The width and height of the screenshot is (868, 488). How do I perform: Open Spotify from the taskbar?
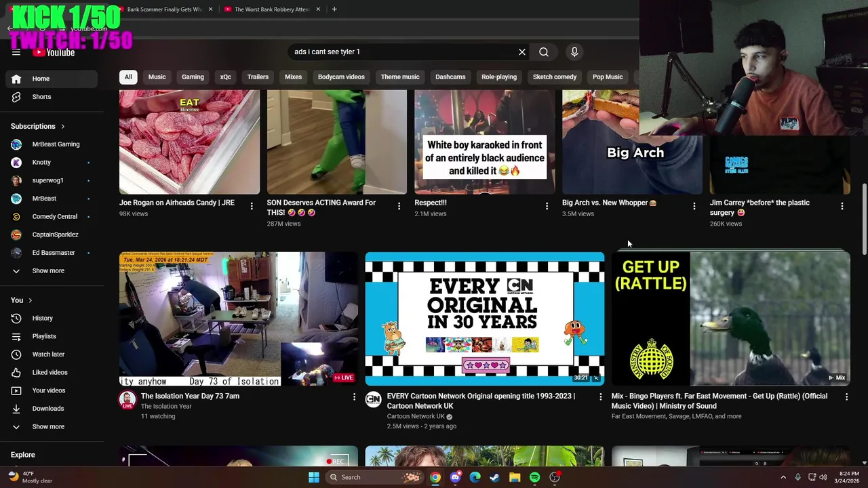[534, 477]
